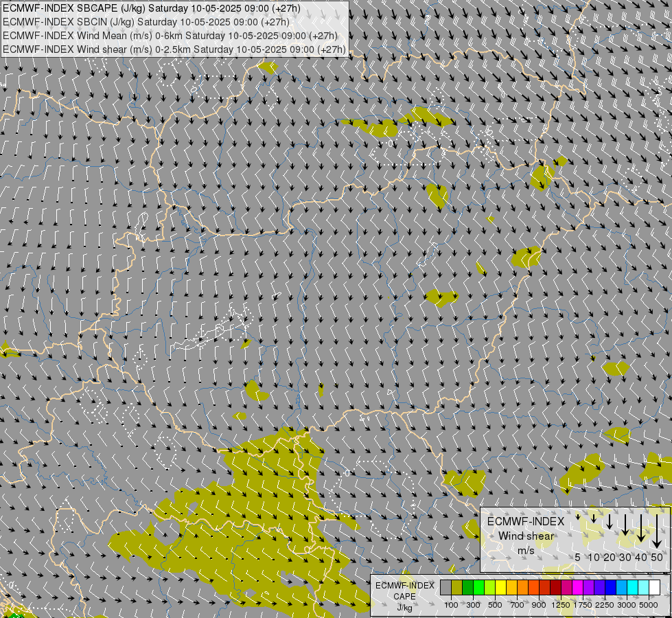Click the '100' tick label on CAPE scale
The image size is (672, 618).
point(451,605)
